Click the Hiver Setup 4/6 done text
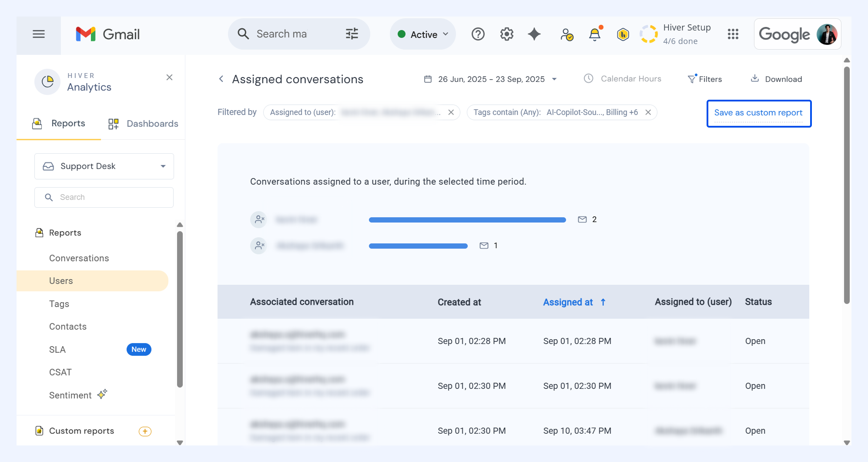 pyautogui.click(x=687, y=34)
